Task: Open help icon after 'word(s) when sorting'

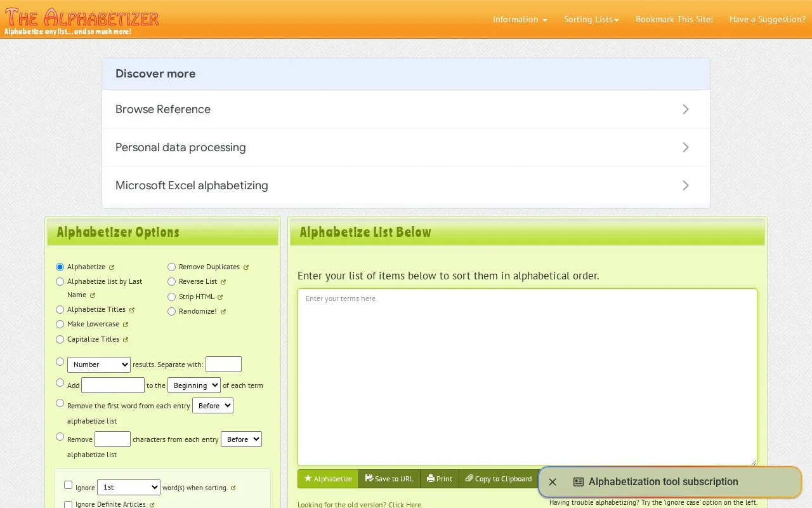Action: pyautogui.click(x=233, y=488)
